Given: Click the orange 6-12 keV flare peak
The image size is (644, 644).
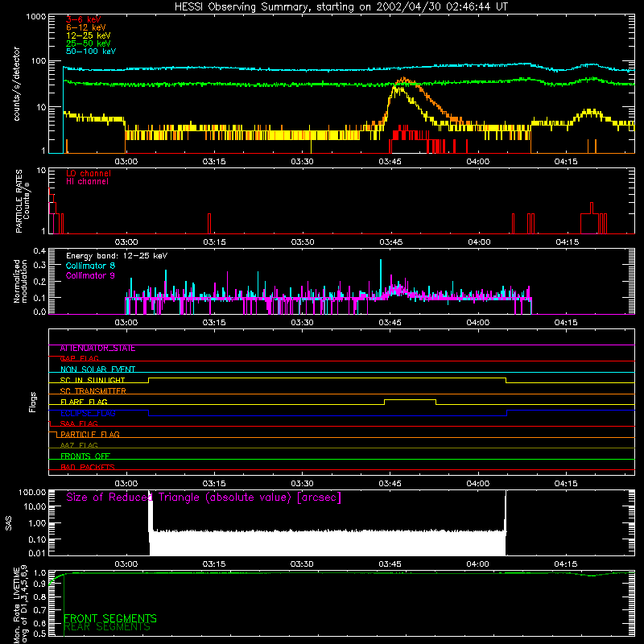Looking at the screenshot, I should (404, 79).
